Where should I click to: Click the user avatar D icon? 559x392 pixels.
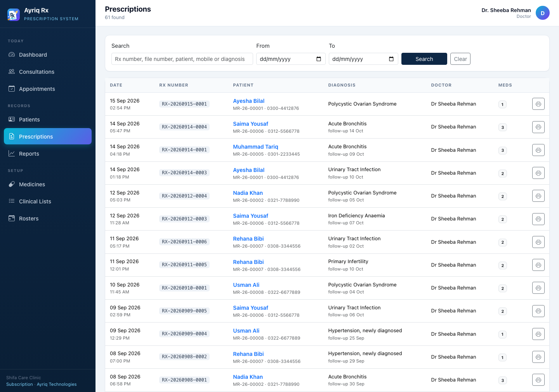click(x=543, y=13)
